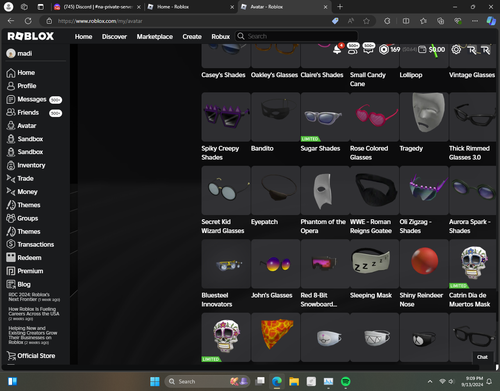Open Trade in the sidebar

(20, 179)
